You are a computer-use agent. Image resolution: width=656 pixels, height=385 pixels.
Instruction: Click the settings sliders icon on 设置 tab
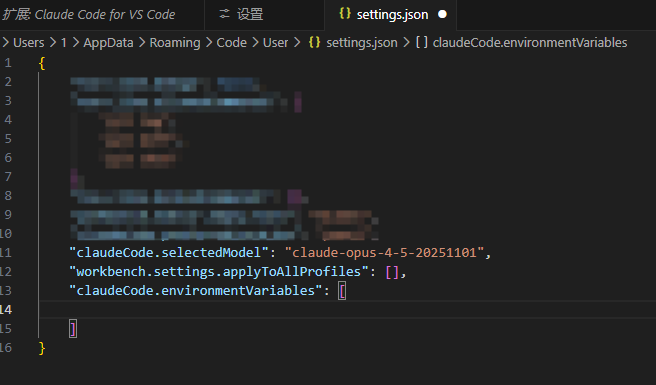point(225,14)
